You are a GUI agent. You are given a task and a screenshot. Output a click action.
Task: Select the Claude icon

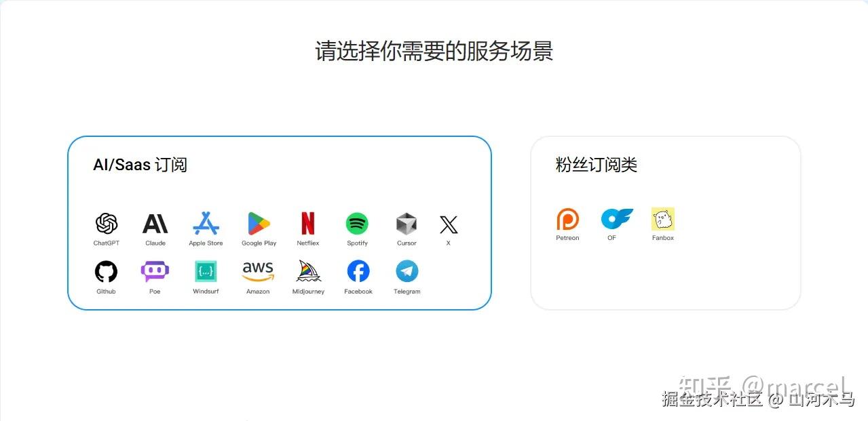pyautogui.click(x=155, y=223)
